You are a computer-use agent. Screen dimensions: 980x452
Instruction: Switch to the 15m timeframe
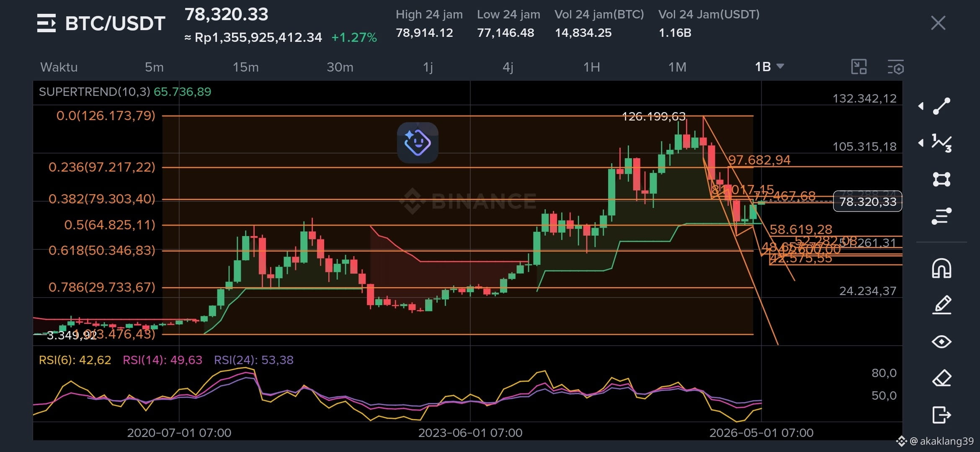click(x=245, y=67)
